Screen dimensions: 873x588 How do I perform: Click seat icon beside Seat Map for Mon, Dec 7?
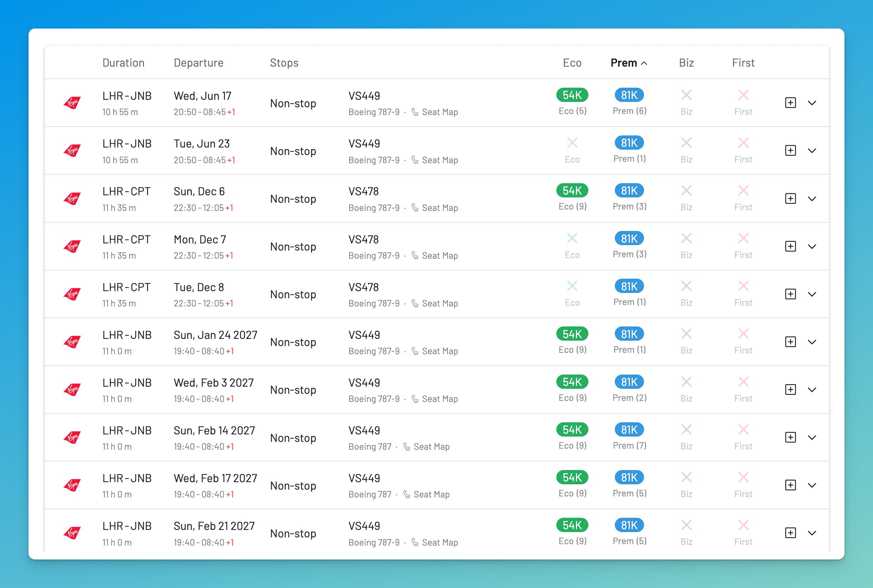tap(415, 256)
